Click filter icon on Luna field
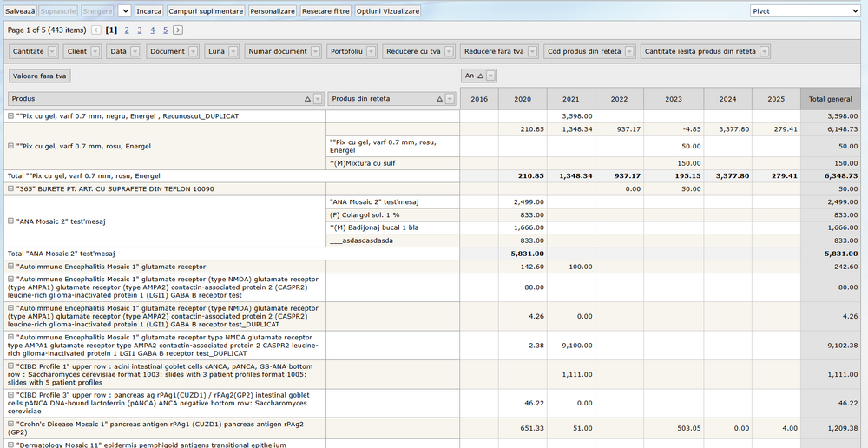 click(x=233, y=52)
